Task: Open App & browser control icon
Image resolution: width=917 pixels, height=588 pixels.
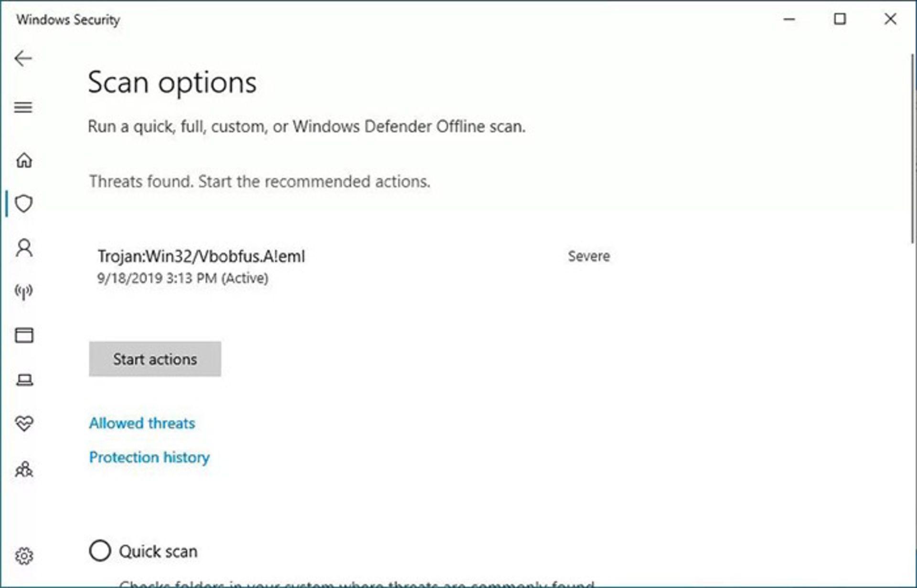Action: 24,335
